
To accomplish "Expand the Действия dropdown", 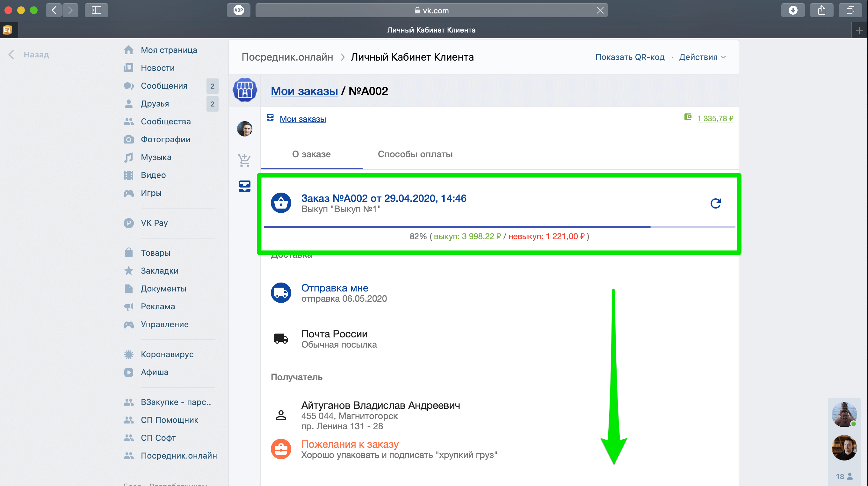I will click(702, 57).
